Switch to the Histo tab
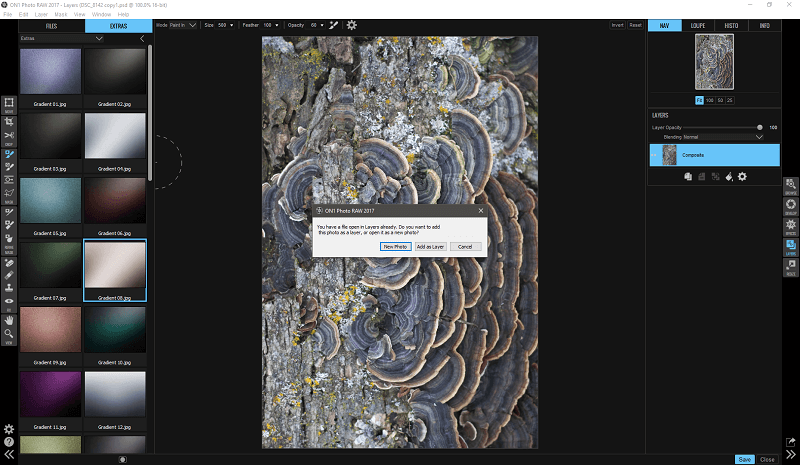 click(731, 26)
